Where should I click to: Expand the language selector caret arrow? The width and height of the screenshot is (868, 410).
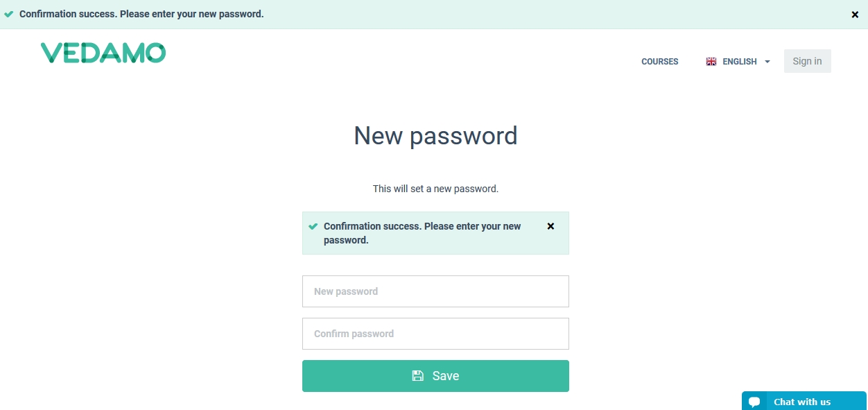click(x=767, y=62)
